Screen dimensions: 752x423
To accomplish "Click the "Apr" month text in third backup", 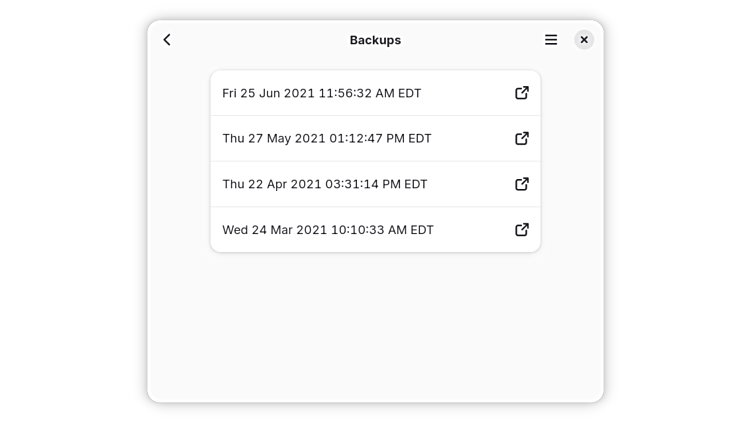I will (275, 184).
